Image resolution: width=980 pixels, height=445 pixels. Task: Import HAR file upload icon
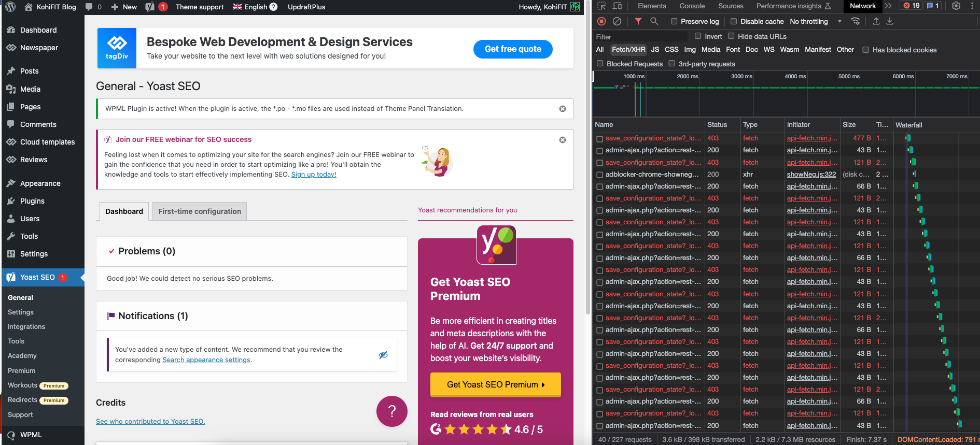click(x=876, y=21)
